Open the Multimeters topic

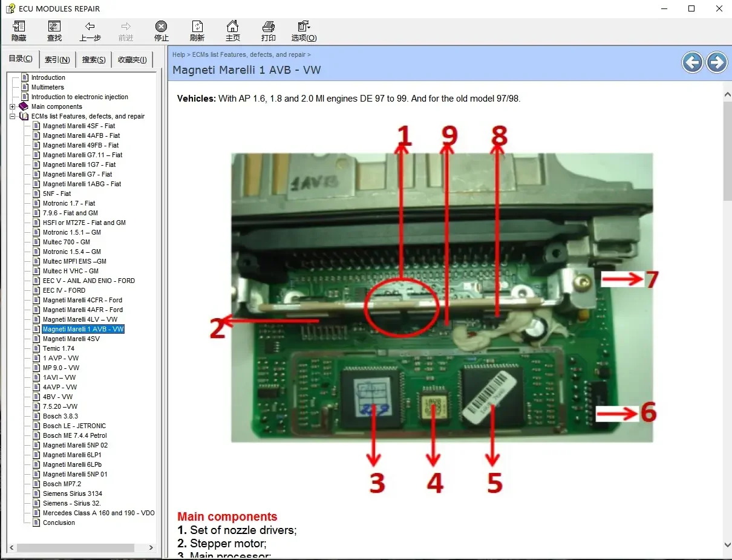pyautogui.click(x=48, y=87)
